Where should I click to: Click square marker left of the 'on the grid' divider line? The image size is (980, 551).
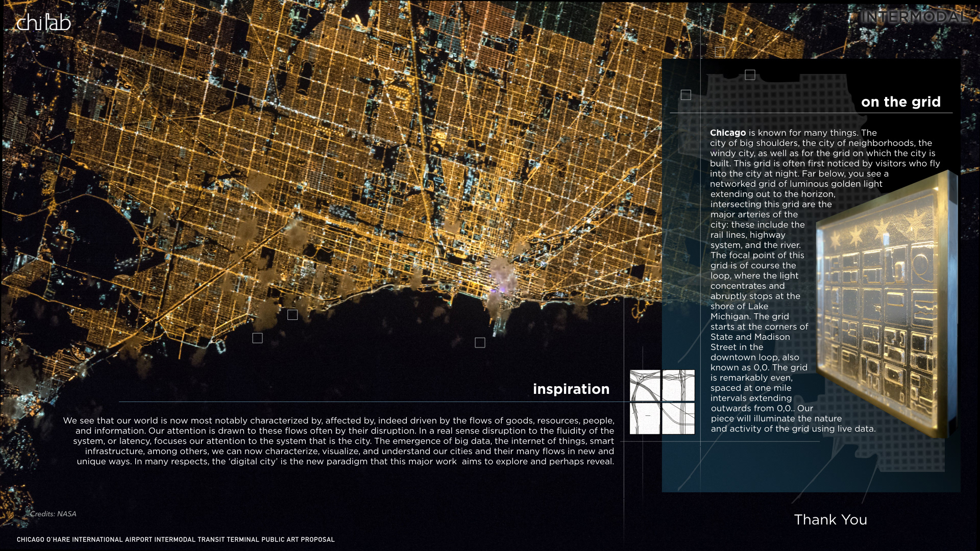coord(686,95)
